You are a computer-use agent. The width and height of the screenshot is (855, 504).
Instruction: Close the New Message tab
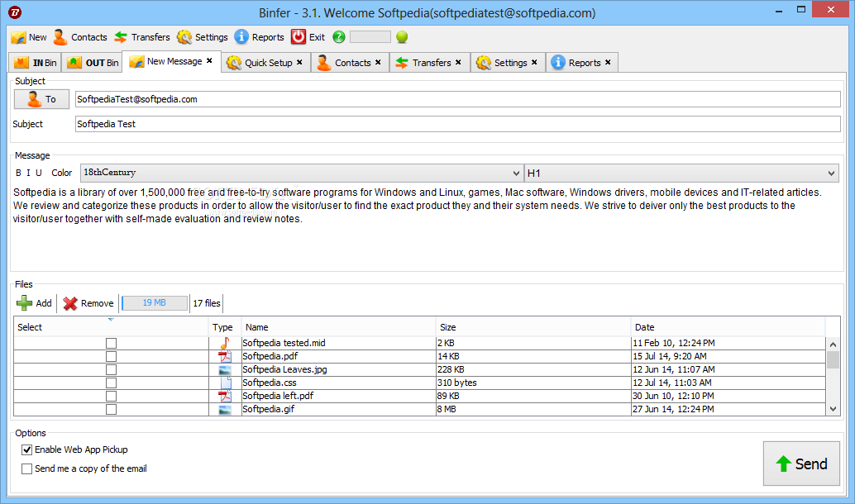point(209,61)
